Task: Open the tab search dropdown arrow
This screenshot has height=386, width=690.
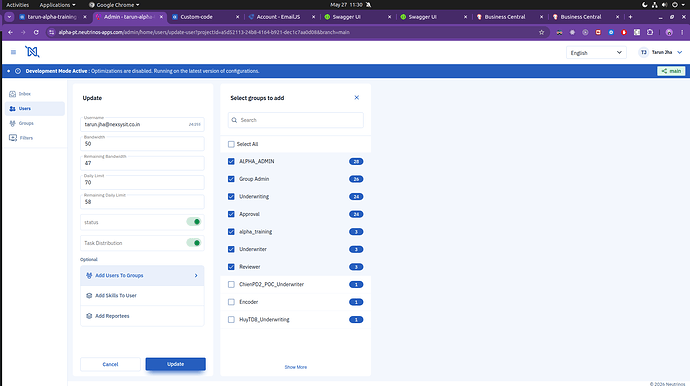Action: pos(9,17)
